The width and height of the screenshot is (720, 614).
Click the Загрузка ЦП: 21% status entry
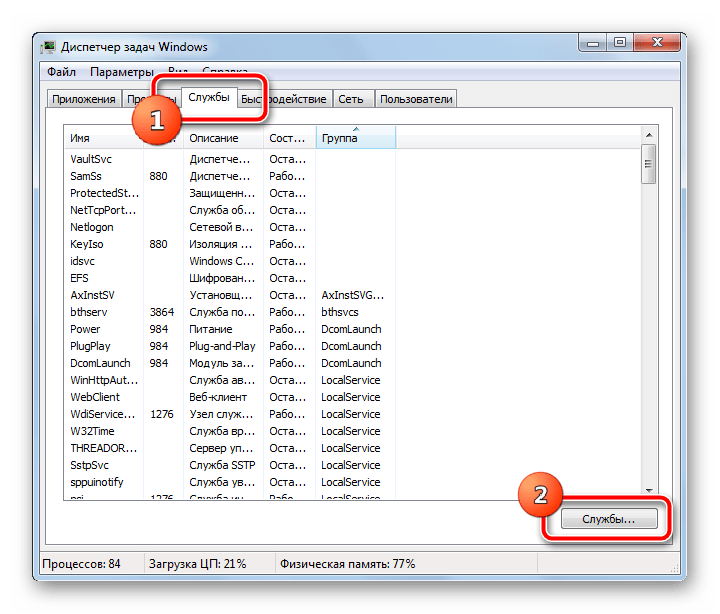tap(197, 564)
